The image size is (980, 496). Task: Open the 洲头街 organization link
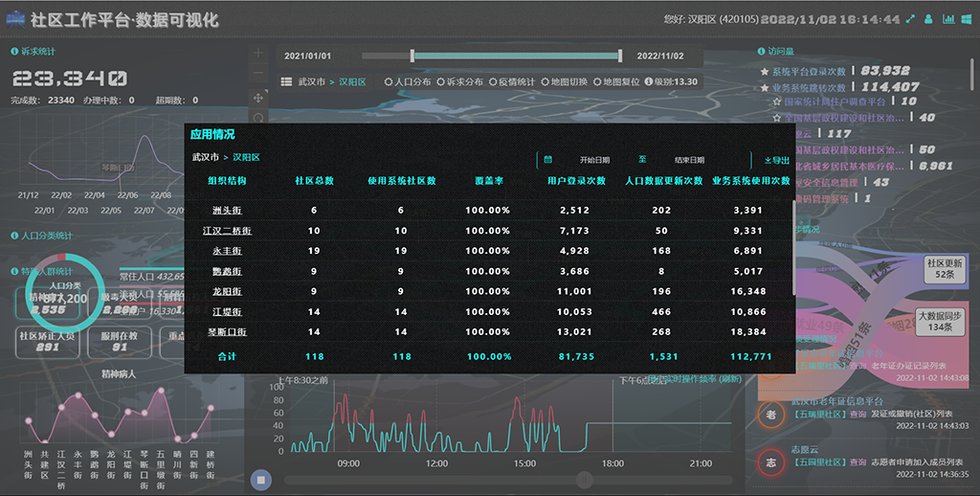(227, 210)
